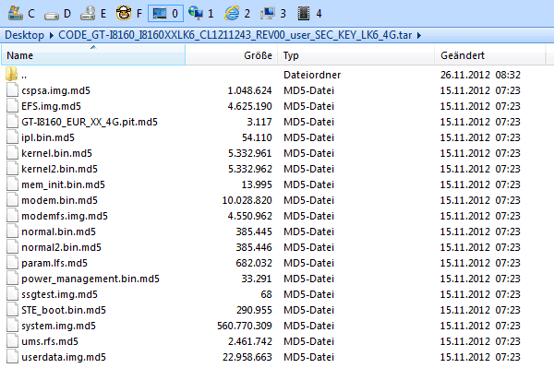The width and height of the screenshot is (554, 392).
Task: Sort files by the Typ column
Action: pyautogui.click(x=356, y=55)
